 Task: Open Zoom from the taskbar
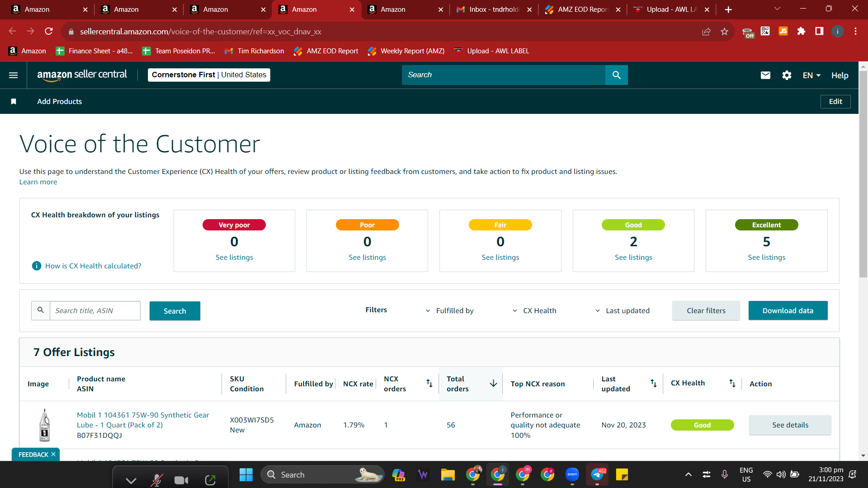tap(572, 474)
